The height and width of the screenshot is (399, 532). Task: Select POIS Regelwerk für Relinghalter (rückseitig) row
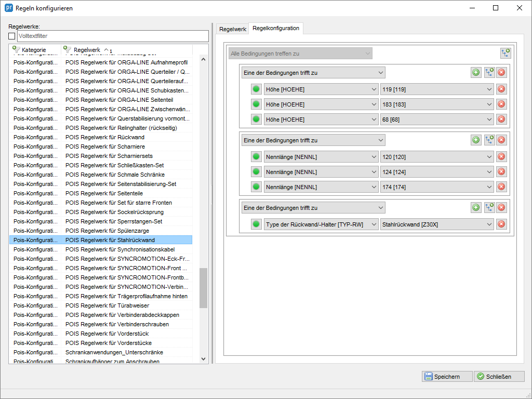coord(101,128)
